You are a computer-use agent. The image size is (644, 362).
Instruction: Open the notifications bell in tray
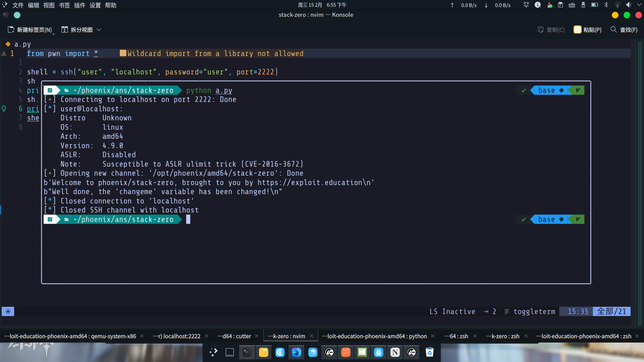[x=526, y=5]
